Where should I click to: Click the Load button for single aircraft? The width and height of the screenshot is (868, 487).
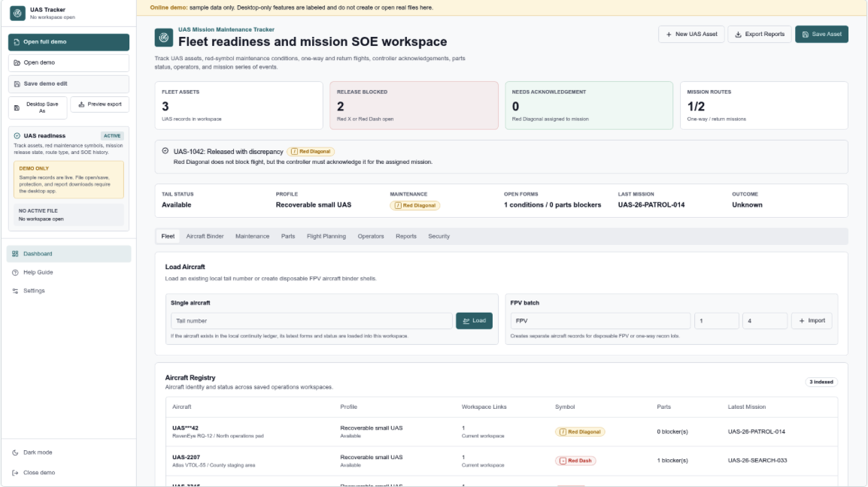pyautogui.click(x=474, y=321)
